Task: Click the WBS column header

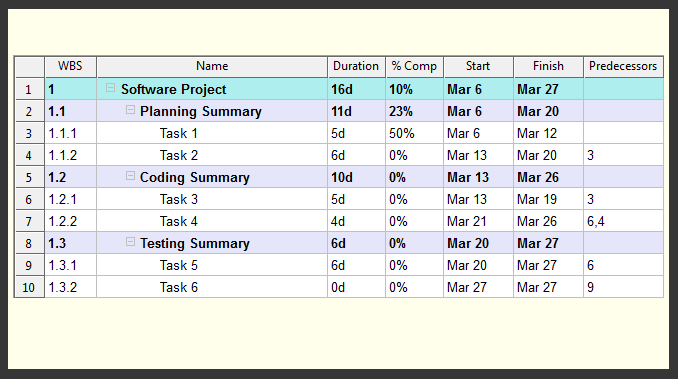Action: click(x=70, y=67)
